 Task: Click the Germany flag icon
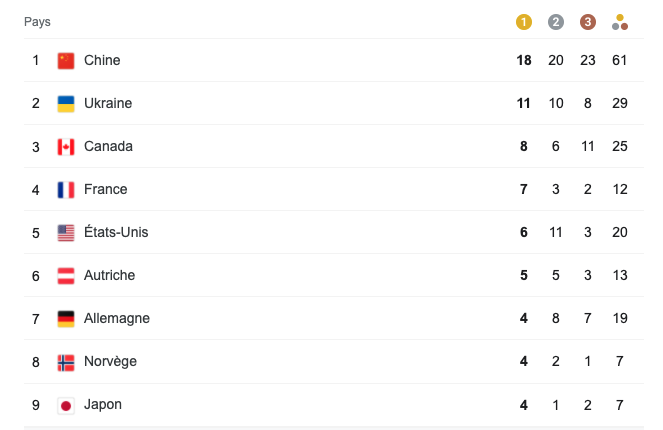coord(66,319)
